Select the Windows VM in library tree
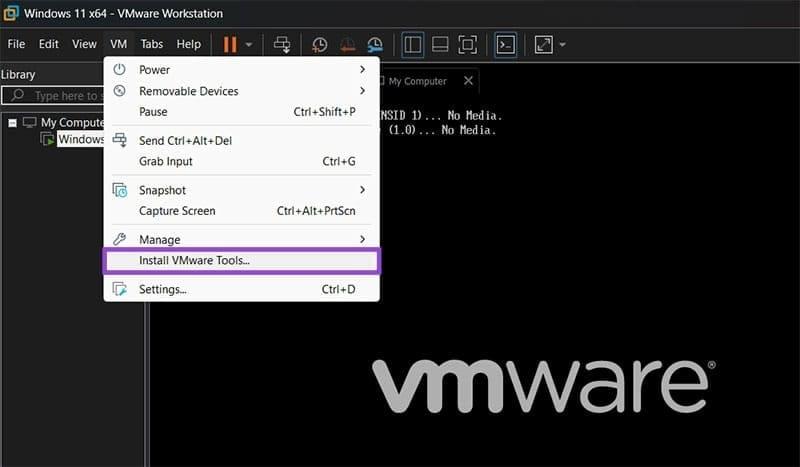Viewport: 800px width, 467px height. (x=81, y=139)
